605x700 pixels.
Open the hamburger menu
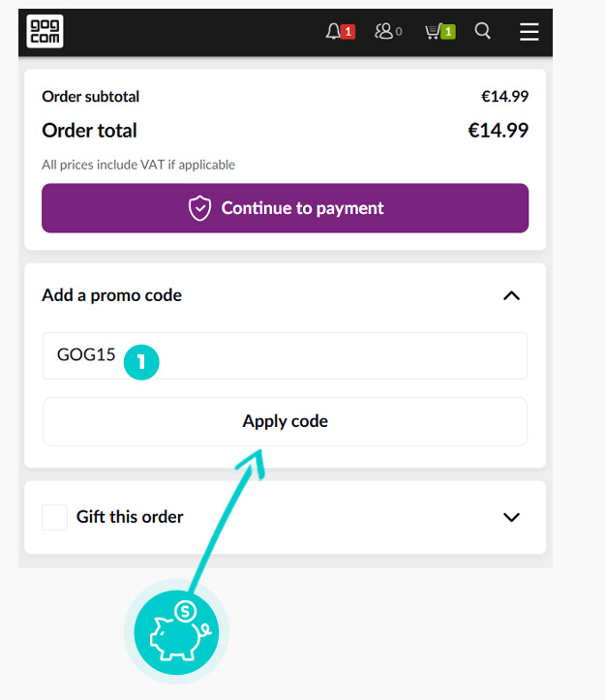pyautogui.click(x=529, y=32)
